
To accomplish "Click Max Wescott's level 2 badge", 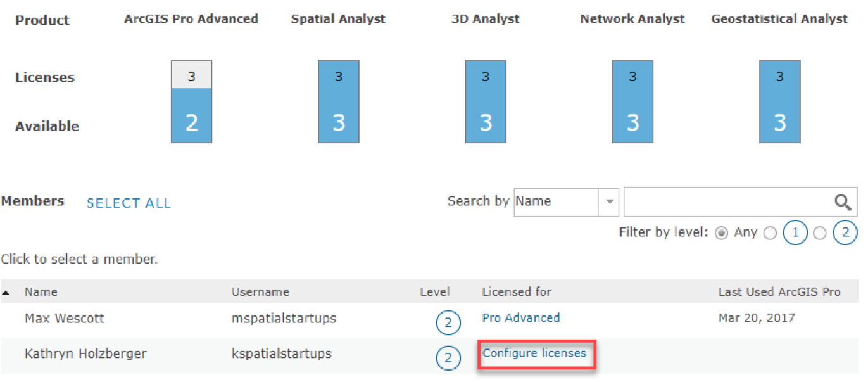I will click(448, 324).
